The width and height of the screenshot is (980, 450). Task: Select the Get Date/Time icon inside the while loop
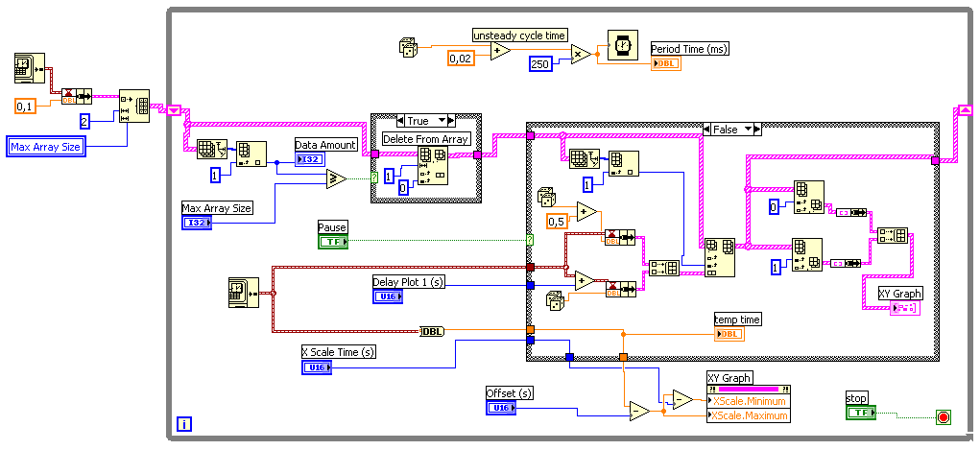[243, 293]
